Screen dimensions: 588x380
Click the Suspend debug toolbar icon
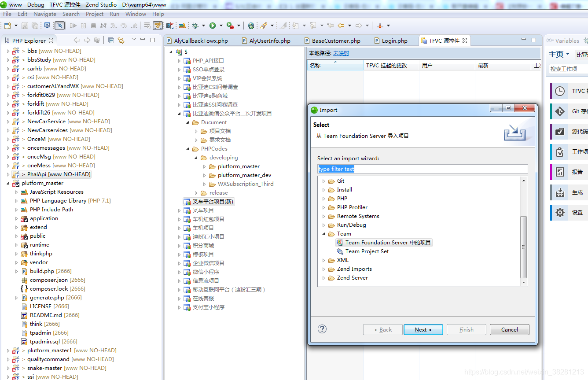tap(83, 26)
